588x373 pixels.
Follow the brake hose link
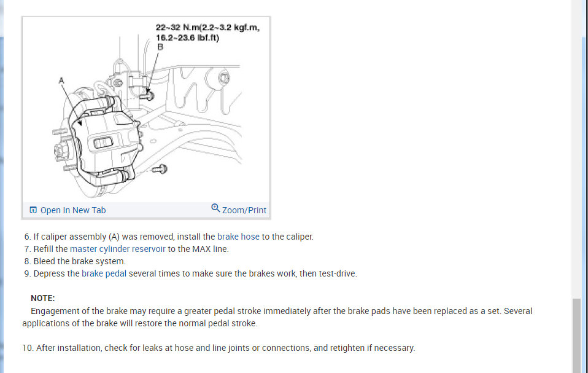click(x=238, y=237)
